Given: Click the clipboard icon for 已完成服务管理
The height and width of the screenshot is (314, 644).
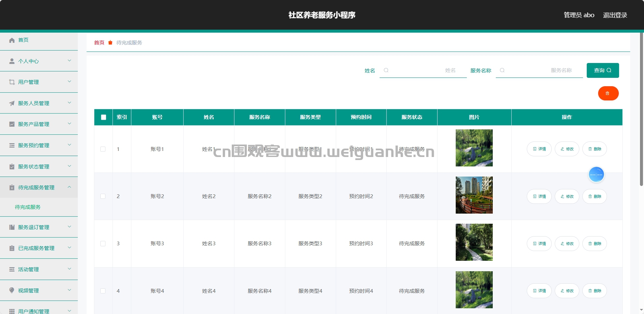Looking at the screenshot, I should 12,248.
